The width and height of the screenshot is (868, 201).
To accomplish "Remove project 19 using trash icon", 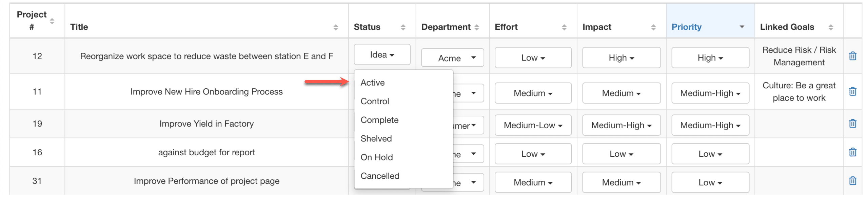I will pyautogui.click(x=852, y=124).
